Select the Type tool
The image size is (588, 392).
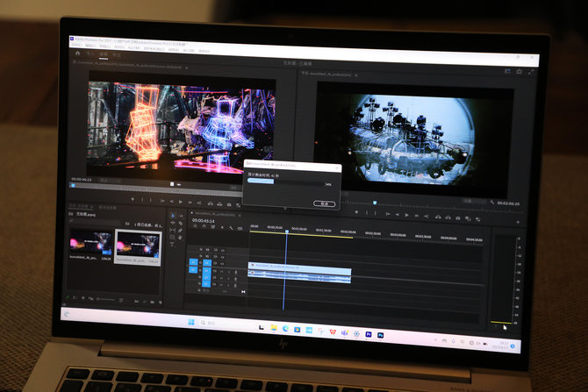click(172, 245)
